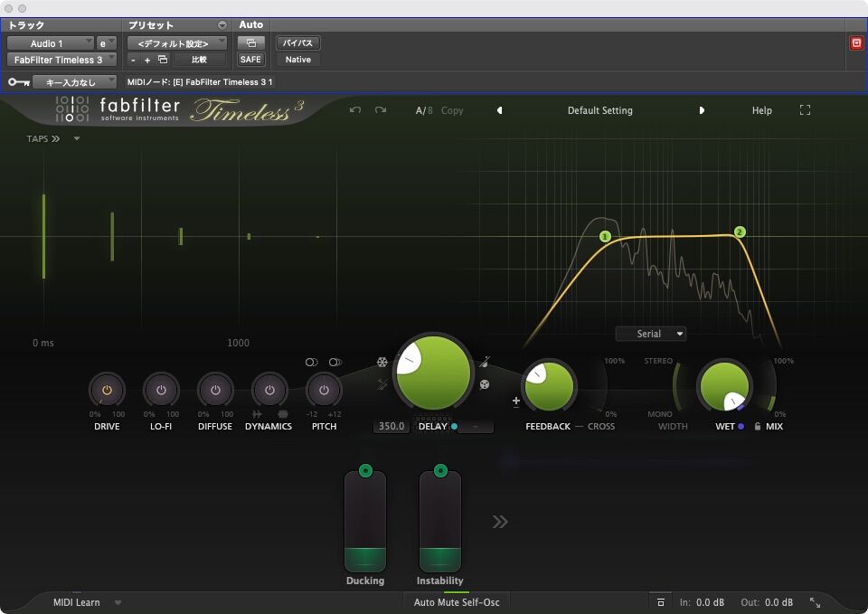Click filter node 2 on the curve

tap(740, 232)
